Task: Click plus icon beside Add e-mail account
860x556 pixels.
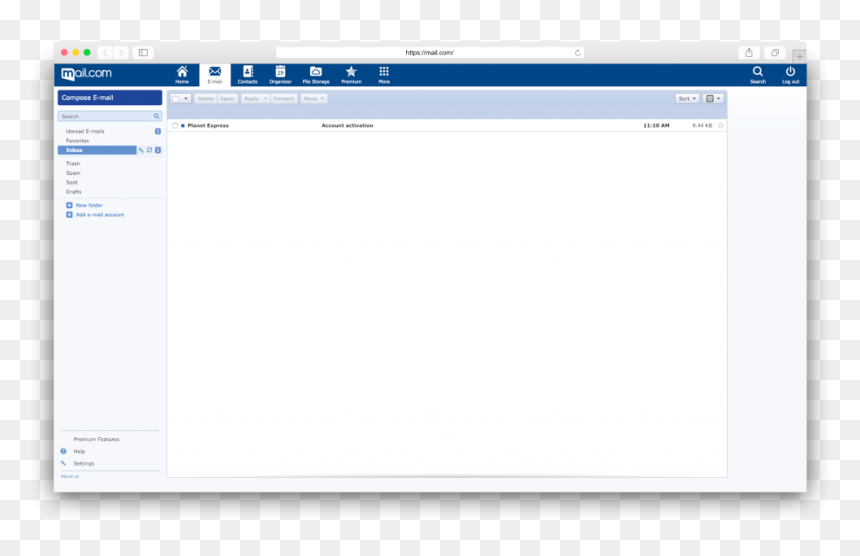Action: (69, 215)
